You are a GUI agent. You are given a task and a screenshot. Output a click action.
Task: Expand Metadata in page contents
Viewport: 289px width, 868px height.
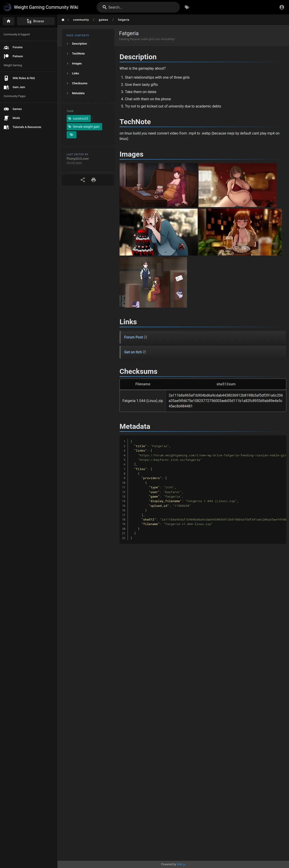tap(78, 93)
